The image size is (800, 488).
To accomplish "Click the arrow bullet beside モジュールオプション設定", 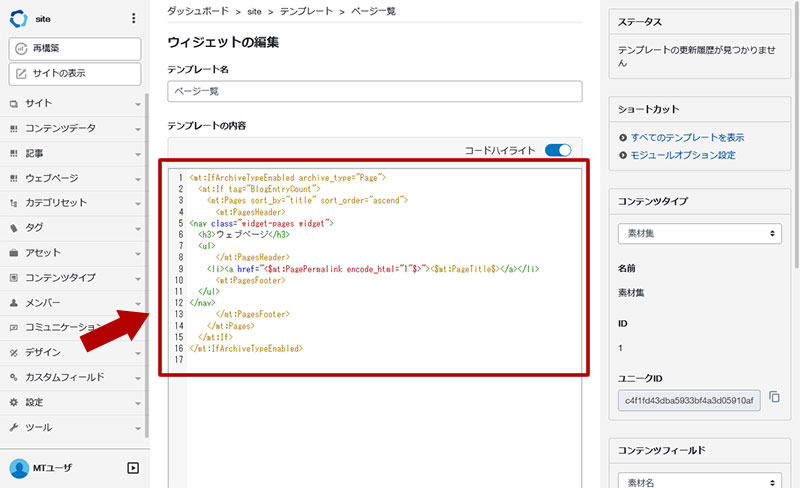I will coord(622,155).
